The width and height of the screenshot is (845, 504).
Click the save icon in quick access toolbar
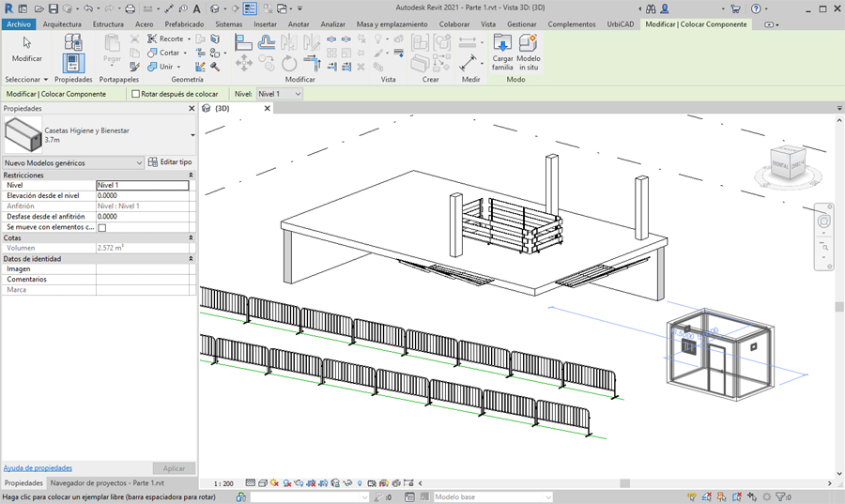click(53, 8)
